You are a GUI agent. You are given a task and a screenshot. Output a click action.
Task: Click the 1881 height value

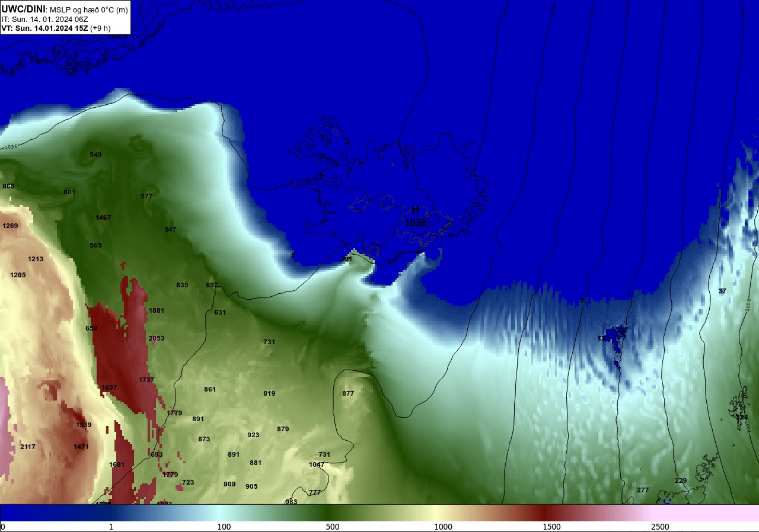pyautogui.click(x=157, y=310)
